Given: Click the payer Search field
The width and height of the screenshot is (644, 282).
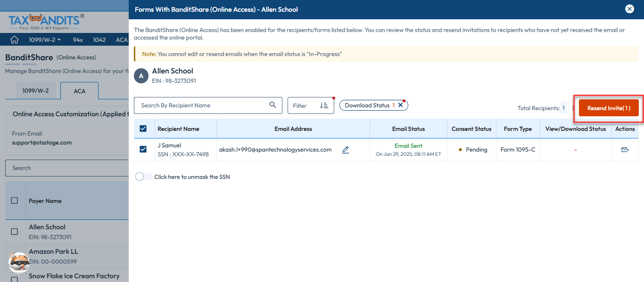Looking at the screenshot, I should (67, 168).
